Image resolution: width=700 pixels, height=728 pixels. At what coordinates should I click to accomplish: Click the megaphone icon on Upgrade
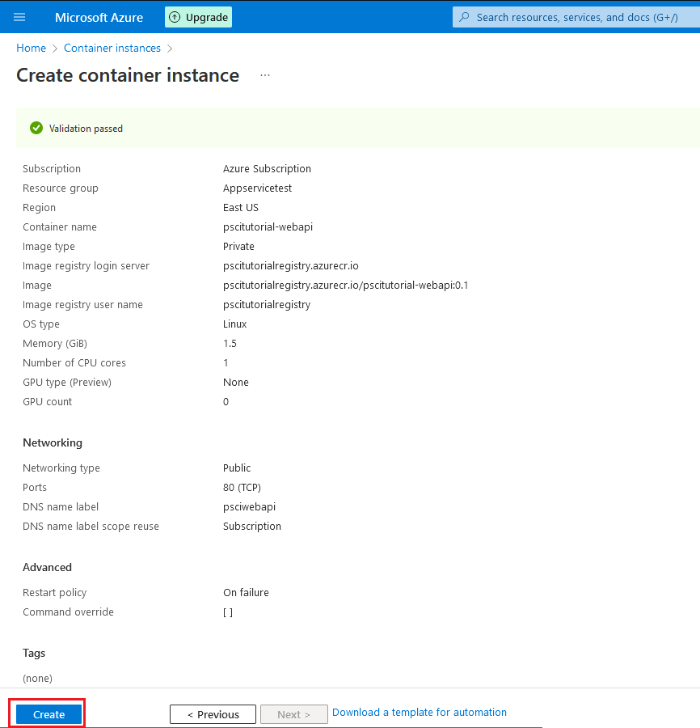173,16
